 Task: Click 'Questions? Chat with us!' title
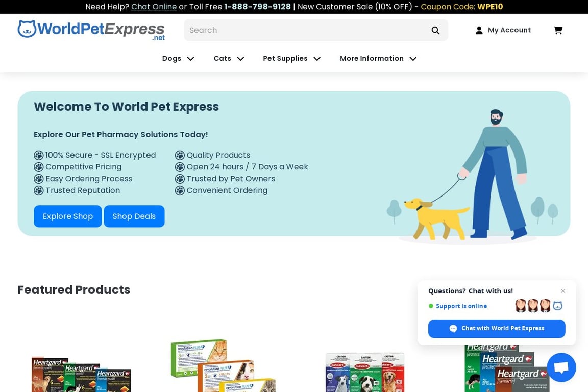(470, 291)
